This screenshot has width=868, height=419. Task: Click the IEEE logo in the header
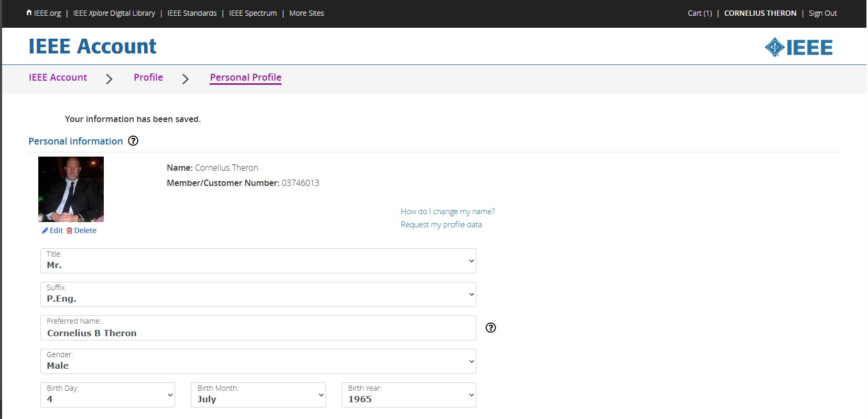click(798, 47)
